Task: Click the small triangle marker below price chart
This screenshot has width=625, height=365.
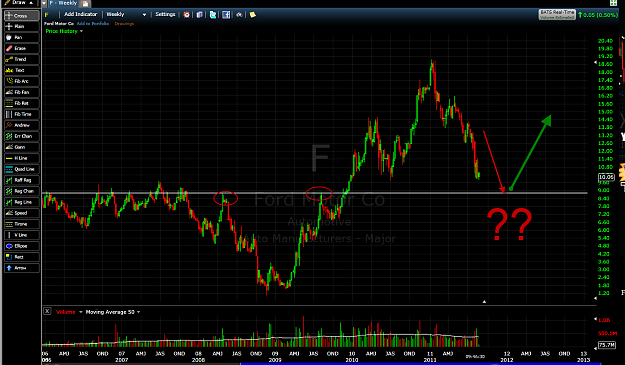Action: pyautogui.click(x=484, y=302)
